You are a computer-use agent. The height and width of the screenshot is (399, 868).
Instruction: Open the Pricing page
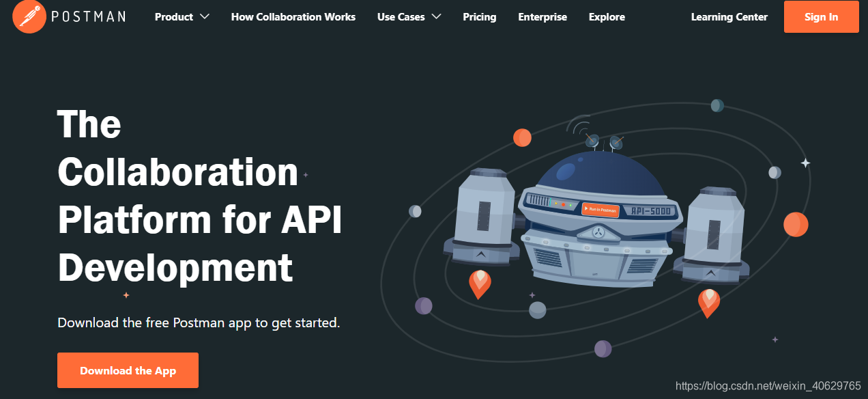480,16
